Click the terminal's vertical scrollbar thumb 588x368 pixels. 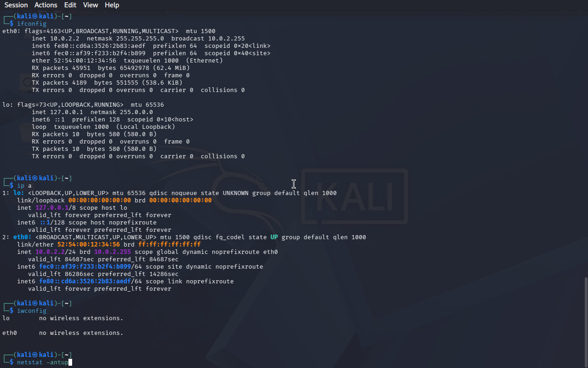[585, 322]
